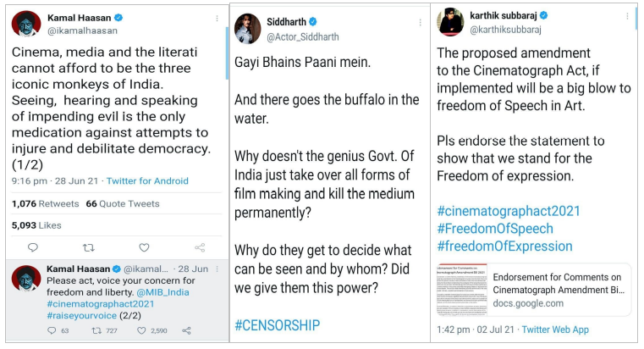Open Siddharth's profile picture
The image size is (644, 349).
coord(248,27)
